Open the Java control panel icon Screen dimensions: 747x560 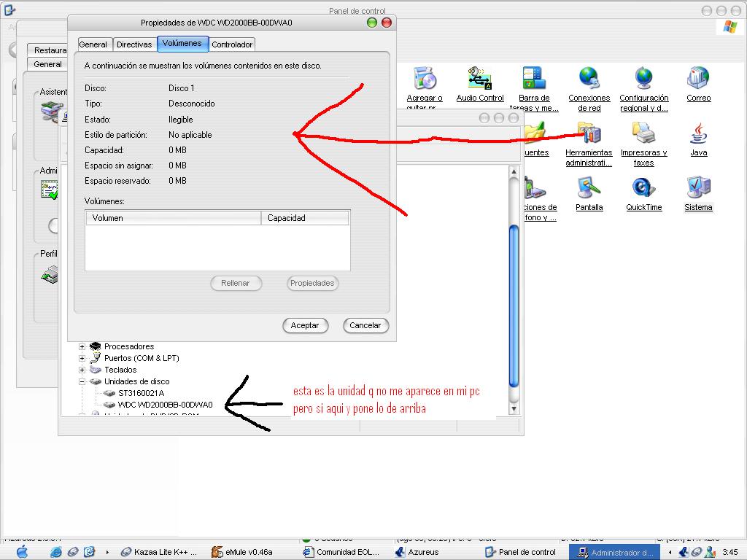coord(698,139)
